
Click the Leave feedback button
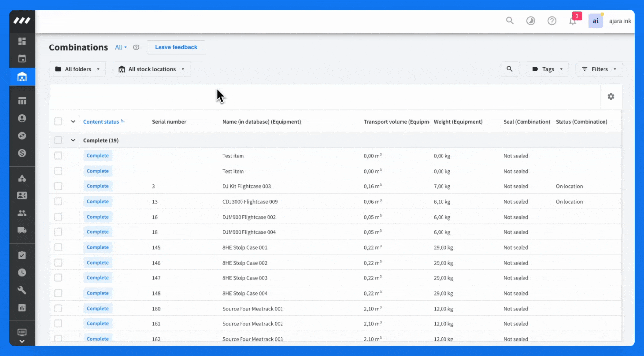[176, 47]
